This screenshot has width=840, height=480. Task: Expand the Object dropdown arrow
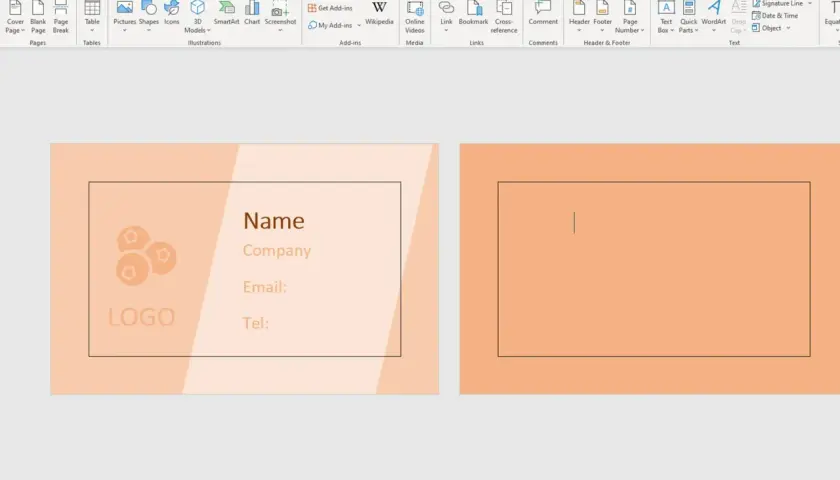(x=789, y=28)
